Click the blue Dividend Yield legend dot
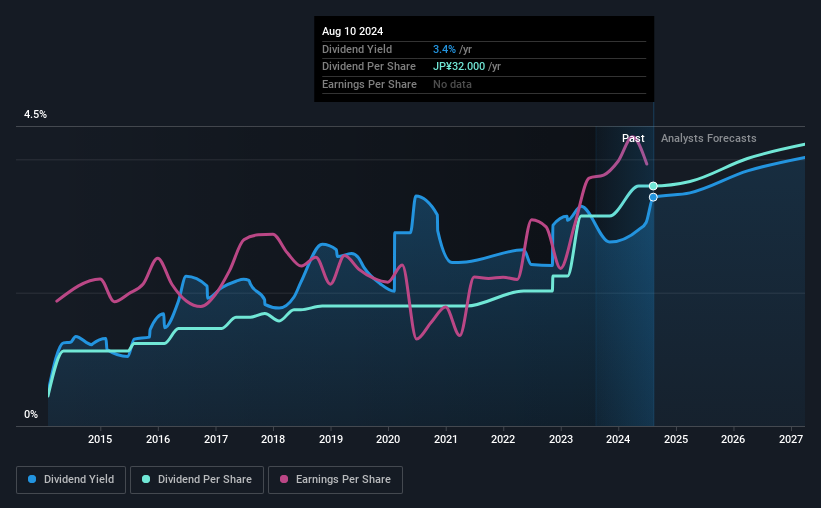The height and width of the screenshot is (508, 821). point(32,479)
